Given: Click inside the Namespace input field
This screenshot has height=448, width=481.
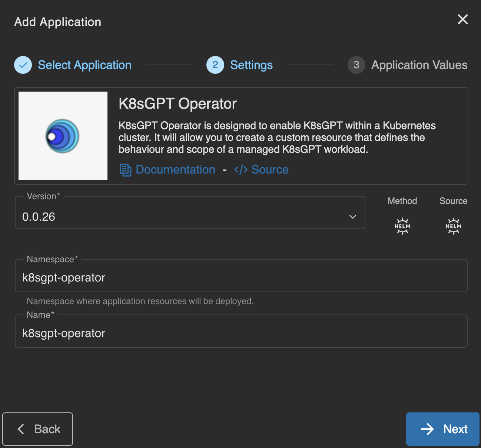Looking at the screenshot, I should [241, 277].
